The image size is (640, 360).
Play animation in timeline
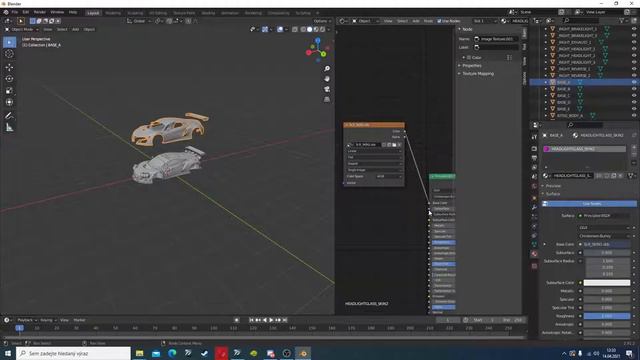(x=271, y=320)
